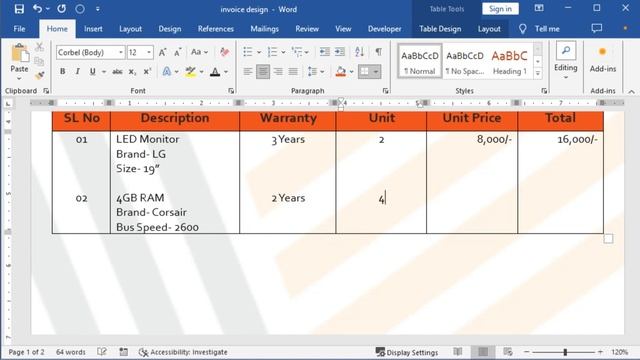Expand the Styles gallery More arrow
This screenshot has width=640, height=360.
[x=538, y=73]
